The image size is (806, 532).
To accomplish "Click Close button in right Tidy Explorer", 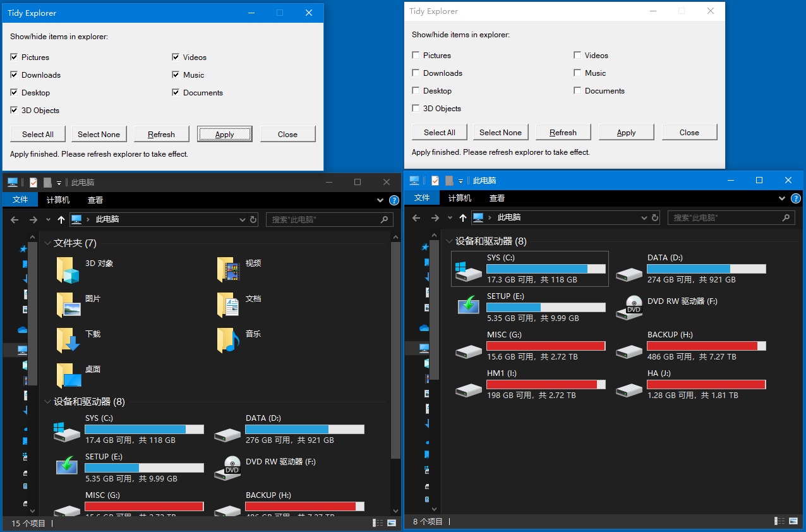I will (x=690, y=132).
